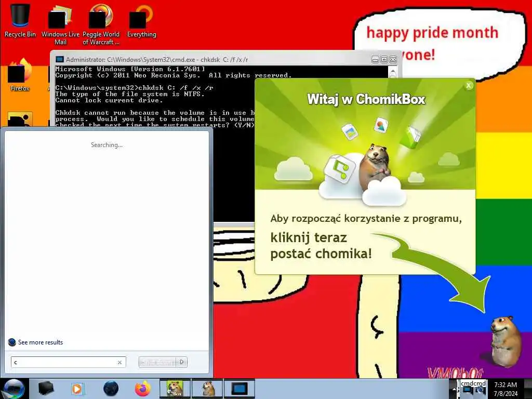Open the taskbar clock showing 7:32 AM
This screenshot has width=532, height=399.
(506, 389)
